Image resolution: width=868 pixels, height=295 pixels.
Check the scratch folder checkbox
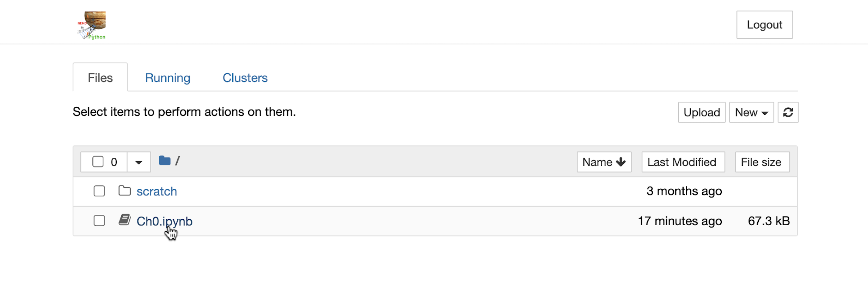99,191
